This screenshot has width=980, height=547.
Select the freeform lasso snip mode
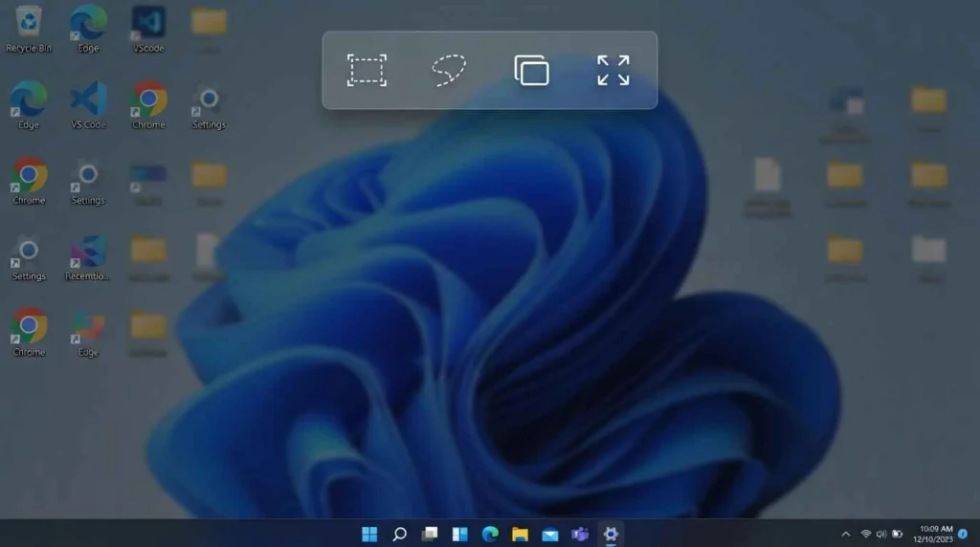click(449, 70)
